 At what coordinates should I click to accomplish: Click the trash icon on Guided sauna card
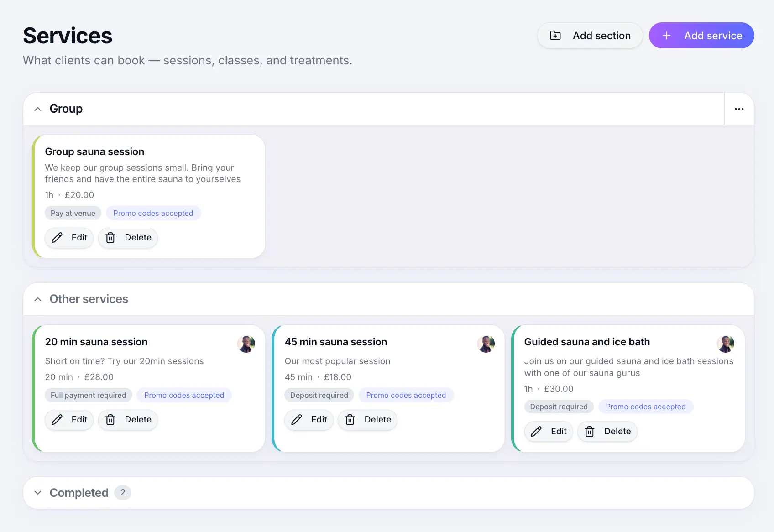click(590, 432)
